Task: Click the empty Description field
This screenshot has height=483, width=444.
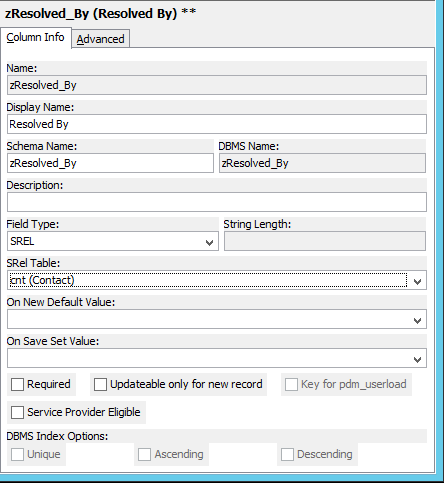Action: pyautogui.click(x=217, y=202)
